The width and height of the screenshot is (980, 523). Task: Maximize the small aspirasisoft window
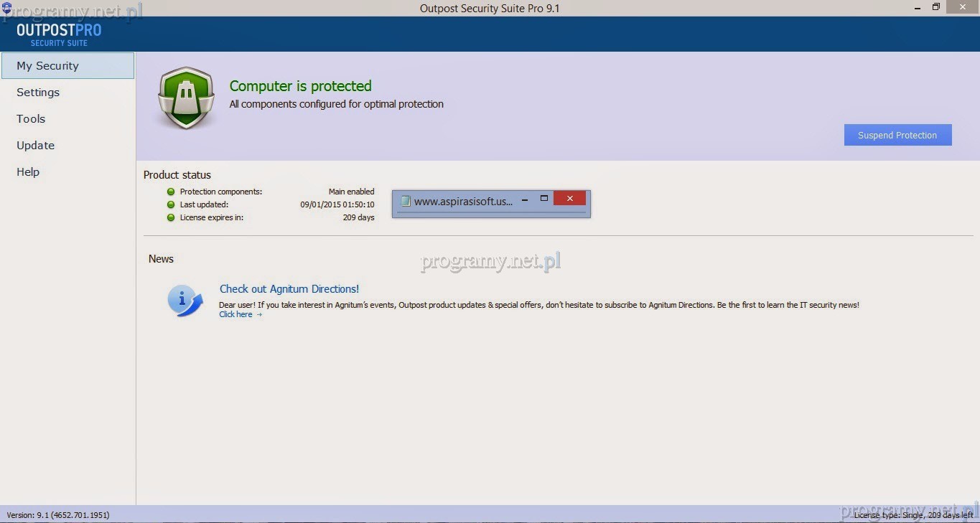(544, 199)
